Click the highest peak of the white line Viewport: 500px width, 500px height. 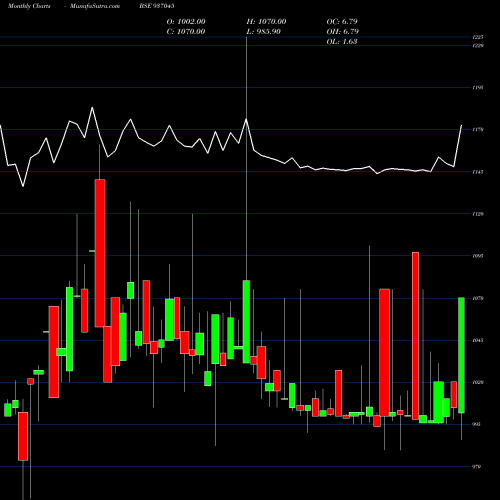tap(92, 107)
